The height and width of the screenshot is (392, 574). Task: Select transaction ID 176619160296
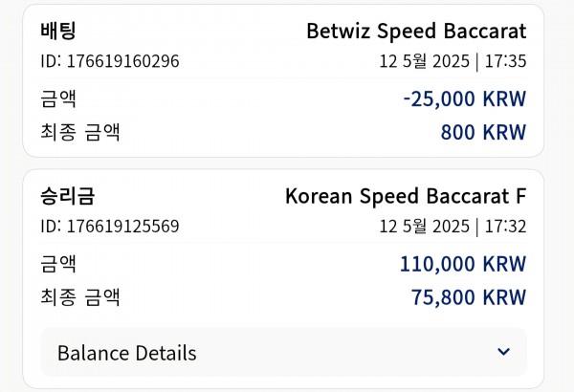(110, 61)
